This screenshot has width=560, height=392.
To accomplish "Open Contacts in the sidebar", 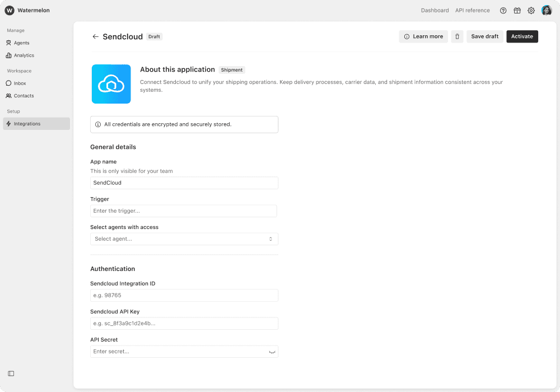I will tap(36, 96).
